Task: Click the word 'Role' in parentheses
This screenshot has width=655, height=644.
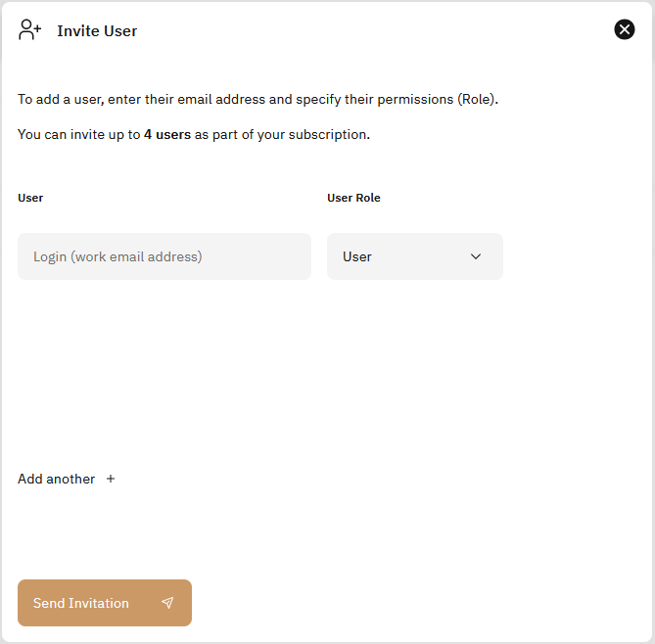Action: coord(477,99)
